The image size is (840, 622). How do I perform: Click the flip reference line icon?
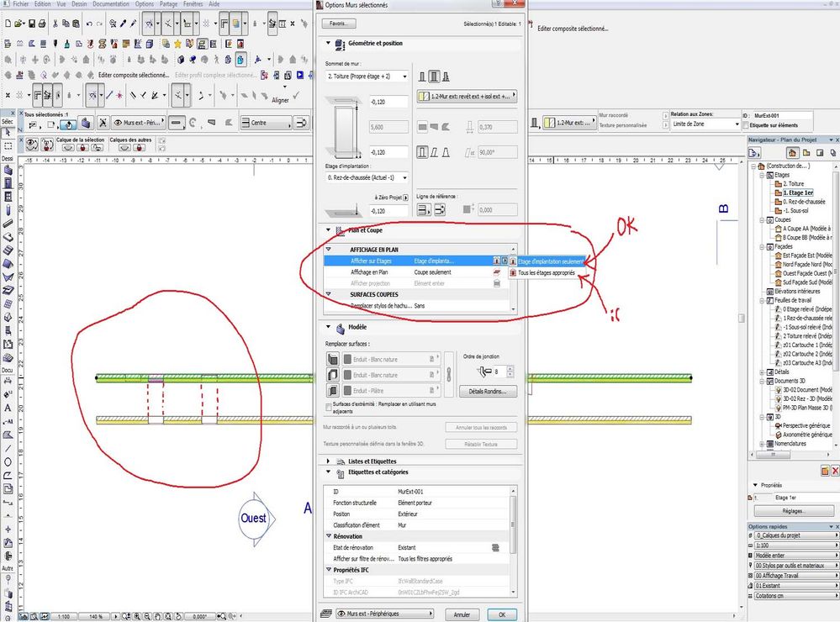[440, 210]
